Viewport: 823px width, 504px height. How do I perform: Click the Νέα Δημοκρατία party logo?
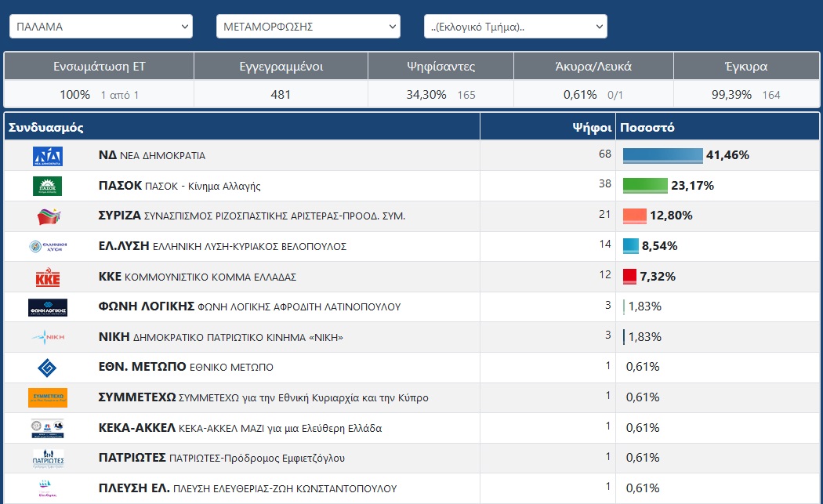[x=48, y=156]
